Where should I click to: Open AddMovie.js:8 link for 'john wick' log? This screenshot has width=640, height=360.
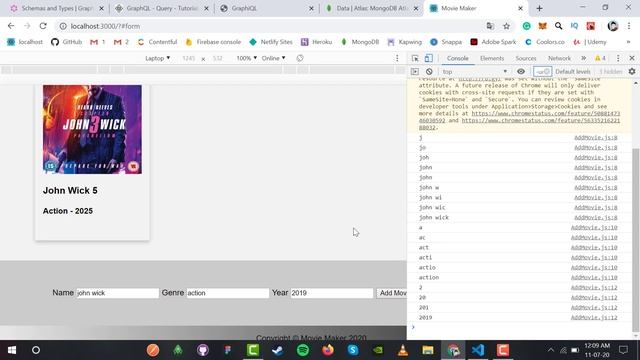tap(596, 218)
